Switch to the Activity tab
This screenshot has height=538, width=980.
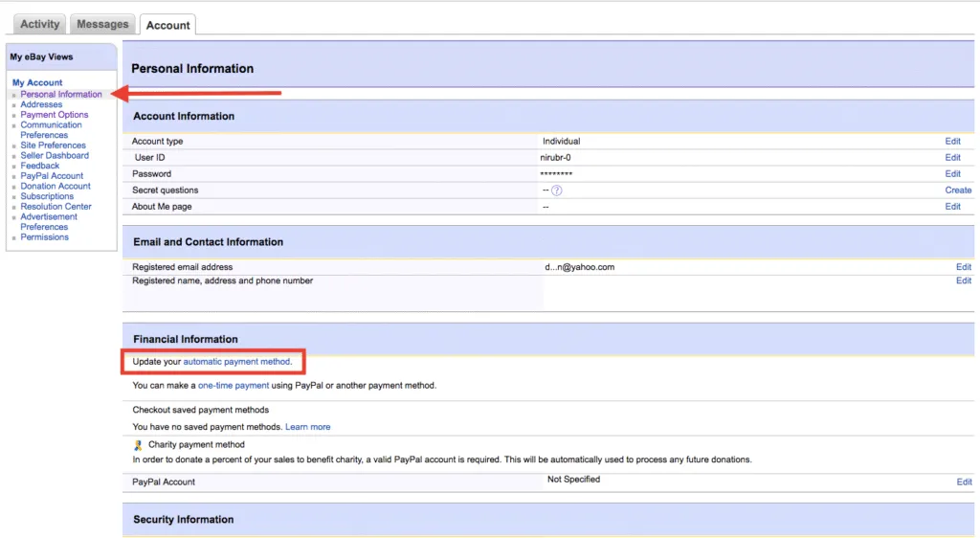point(40,24)
